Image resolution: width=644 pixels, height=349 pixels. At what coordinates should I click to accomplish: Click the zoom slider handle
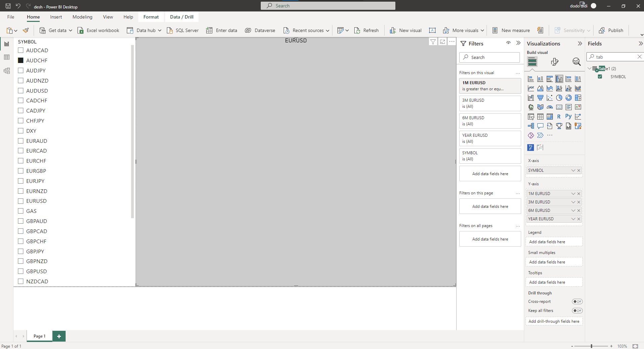click(591, 346)
